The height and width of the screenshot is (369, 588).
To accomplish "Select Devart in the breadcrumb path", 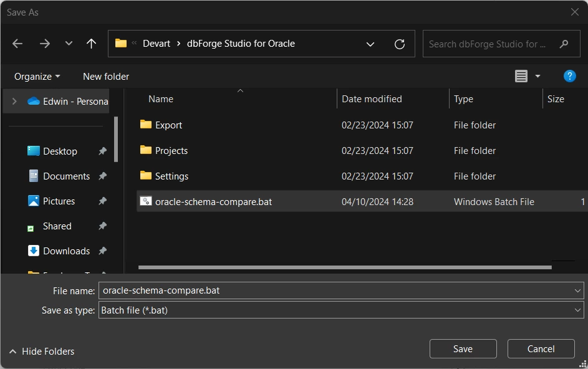I will [157, 44].
